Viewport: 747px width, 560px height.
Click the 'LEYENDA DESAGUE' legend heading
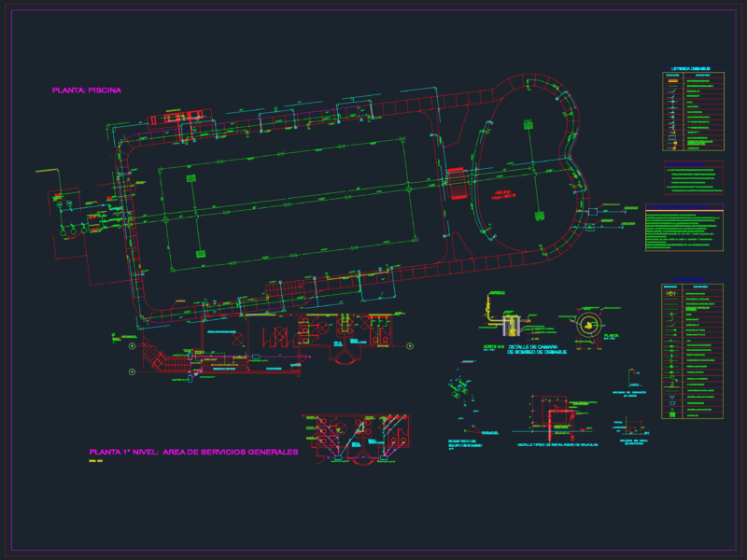tap(693, 68)
